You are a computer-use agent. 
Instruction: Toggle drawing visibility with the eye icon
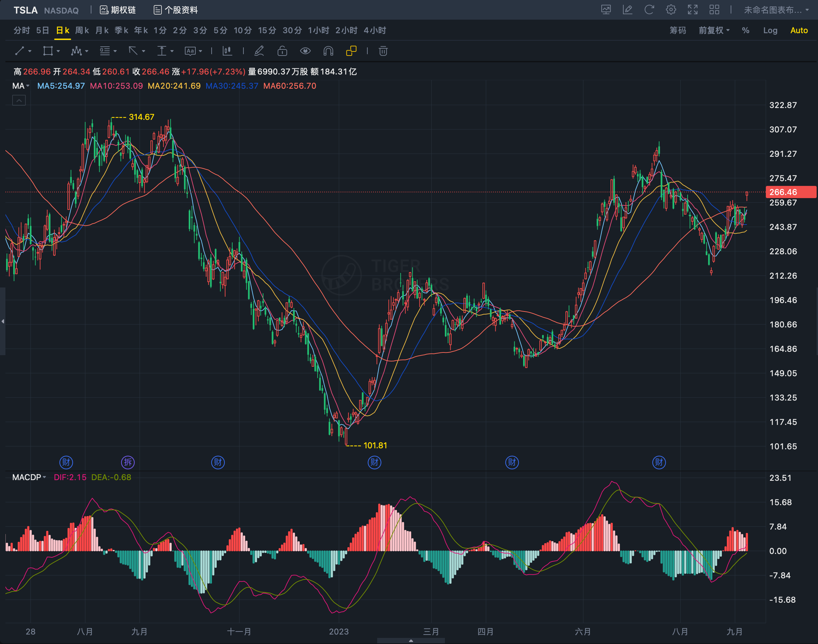(x=305, y=51)
